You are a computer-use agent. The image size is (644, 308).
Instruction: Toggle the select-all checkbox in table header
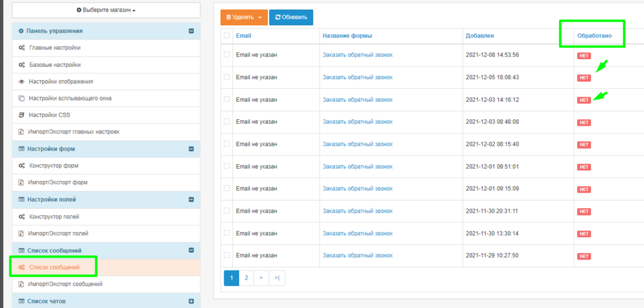click(227, 36)
